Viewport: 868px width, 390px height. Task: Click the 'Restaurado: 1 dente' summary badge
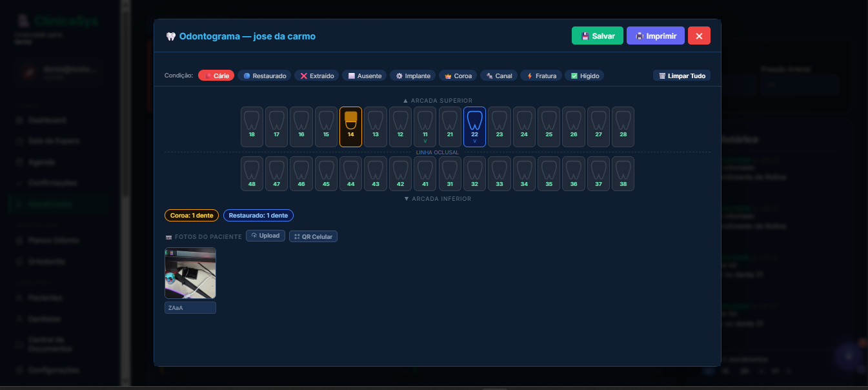259,215
